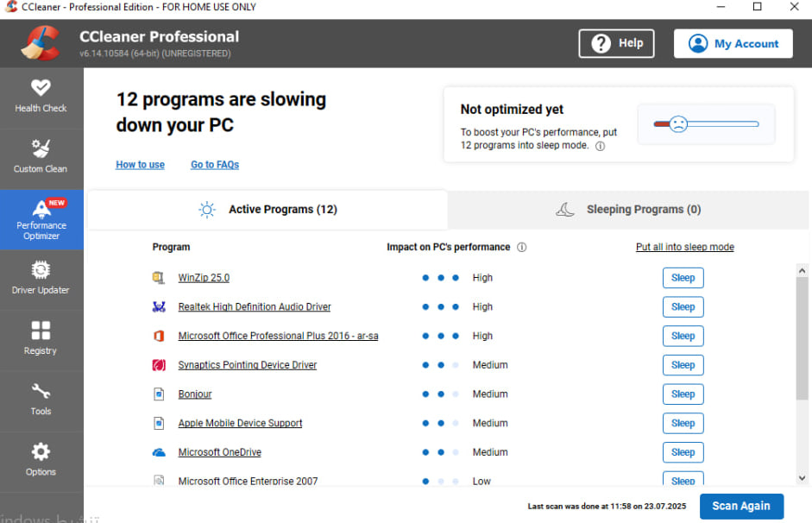Click the scrollbar down arrow
The height and width of the screenshot is (523, 812).
[x=802, y=478]
